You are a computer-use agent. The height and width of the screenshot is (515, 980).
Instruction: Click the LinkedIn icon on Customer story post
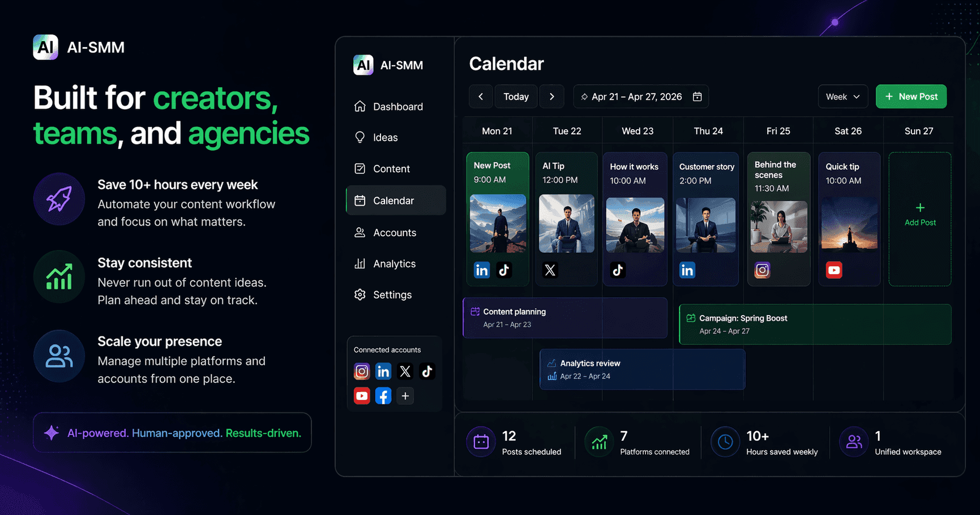coord(687,270)
